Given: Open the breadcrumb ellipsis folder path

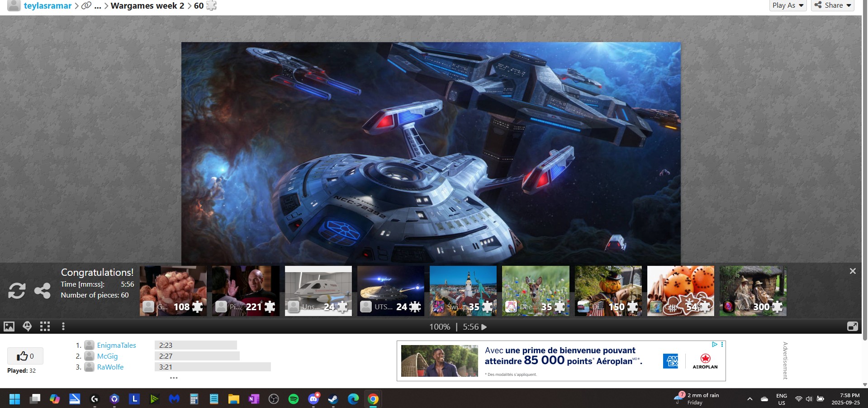Looking at the screenshot, I should pyautogui.click(x=97, y=6).
